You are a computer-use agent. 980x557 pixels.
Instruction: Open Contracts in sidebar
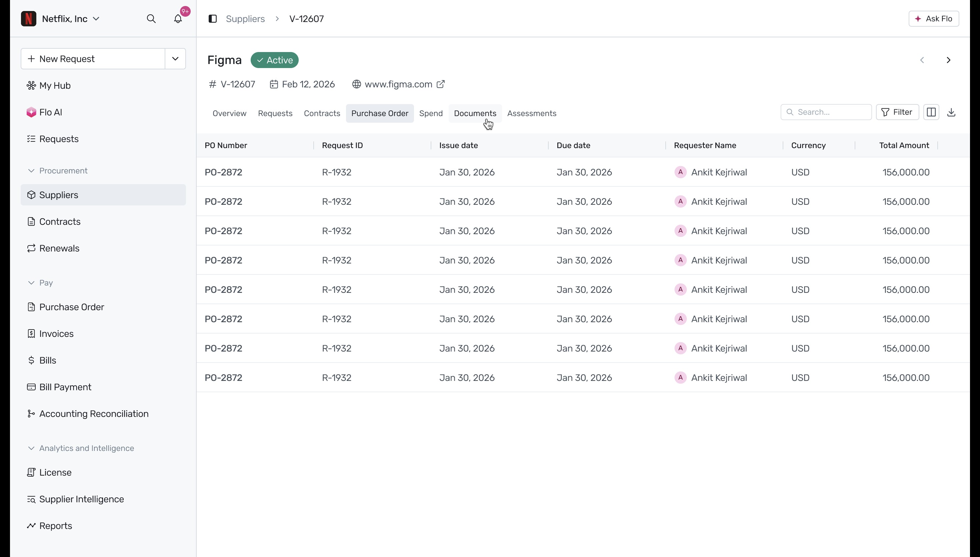tap(103, 221)
